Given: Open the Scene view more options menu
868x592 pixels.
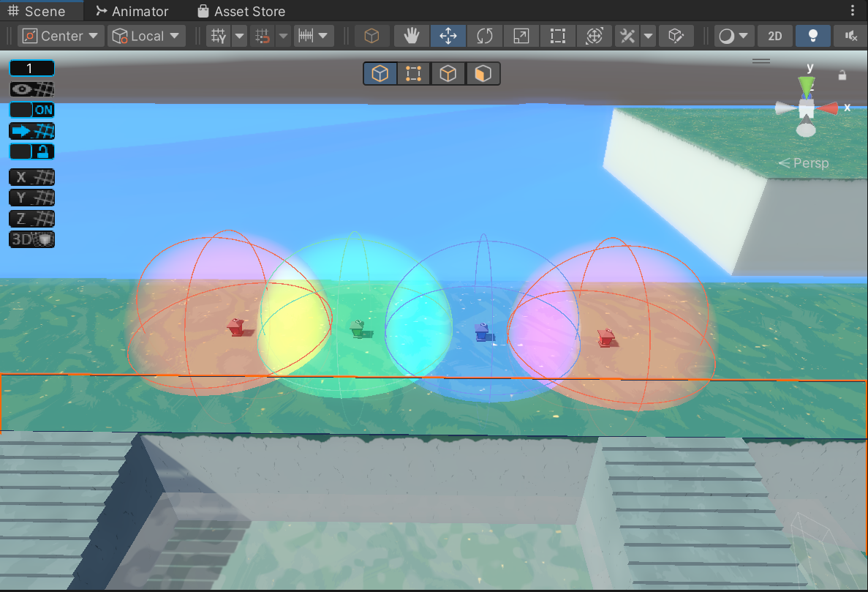Looking at the screenshot, I should coord(853,10).
